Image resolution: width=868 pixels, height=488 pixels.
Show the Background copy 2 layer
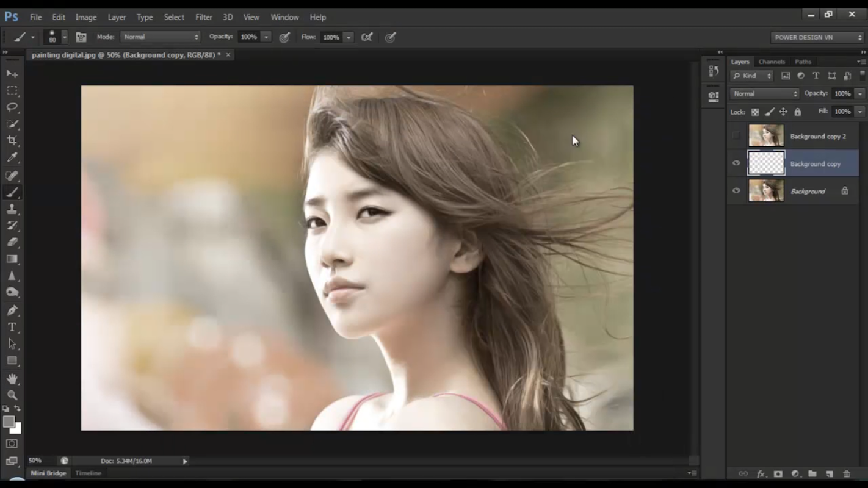point(736,136)
